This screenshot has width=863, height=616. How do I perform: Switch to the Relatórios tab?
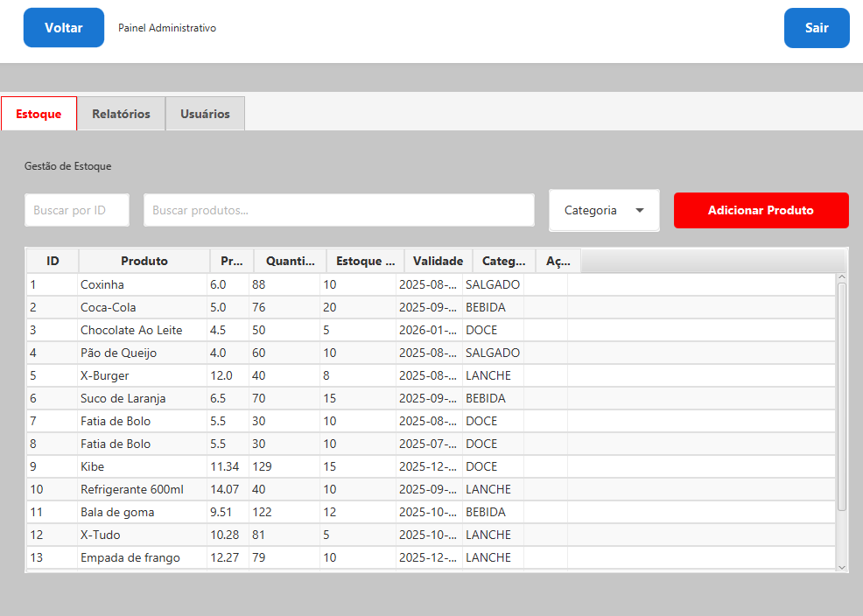point(120,113)
